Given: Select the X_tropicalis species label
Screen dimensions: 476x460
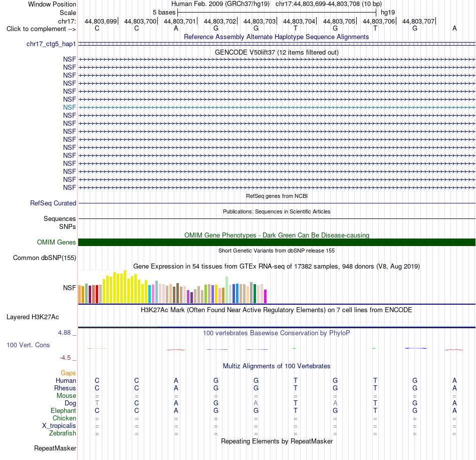Looking at the screenshot, I should tap(59, 426).
